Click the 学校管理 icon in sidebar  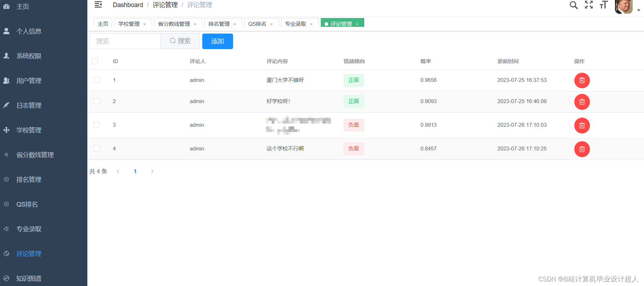(6, 130)
